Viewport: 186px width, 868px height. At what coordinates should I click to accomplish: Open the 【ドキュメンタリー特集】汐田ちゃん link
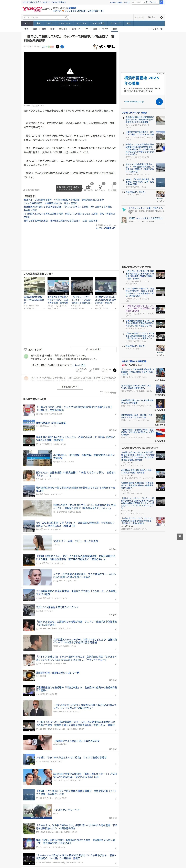coord(145,208)
